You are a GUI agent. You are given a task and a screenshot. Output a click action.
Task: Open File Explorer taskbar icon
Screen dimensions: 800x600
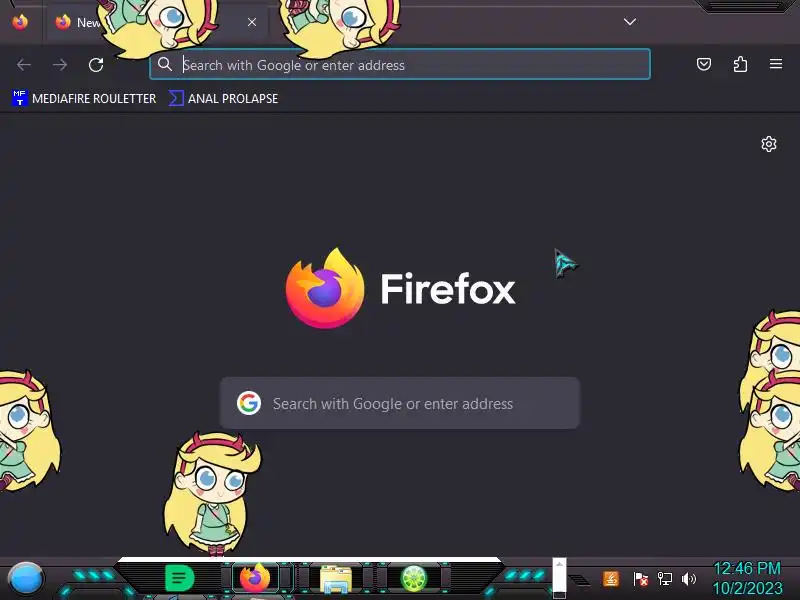335,579
